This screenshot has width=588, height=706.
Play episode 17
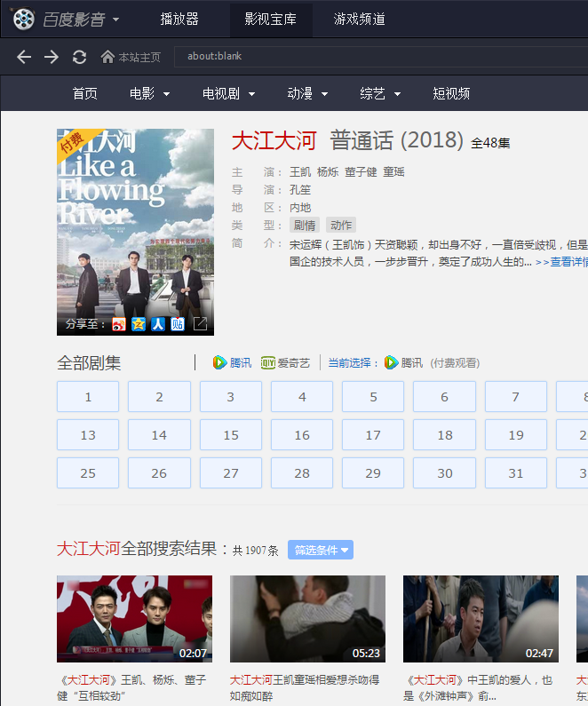[373, 435]
